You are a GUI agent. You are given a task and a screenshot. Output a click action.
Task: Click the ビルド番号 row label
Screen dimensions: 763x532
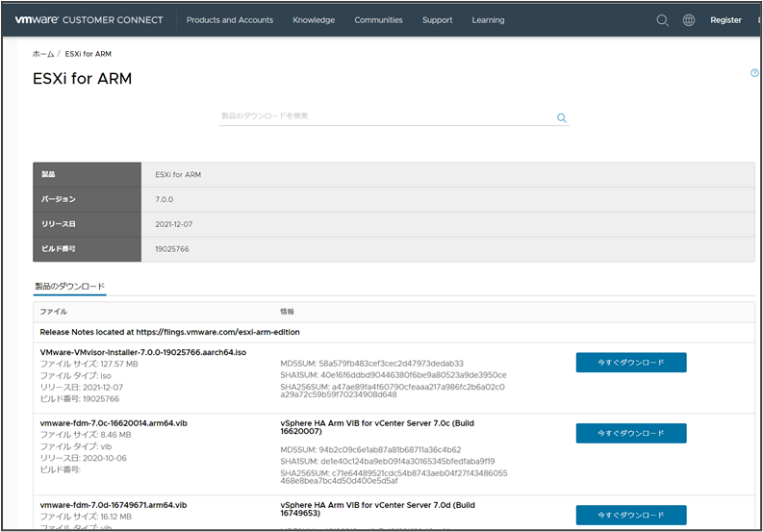coord(59,249)
